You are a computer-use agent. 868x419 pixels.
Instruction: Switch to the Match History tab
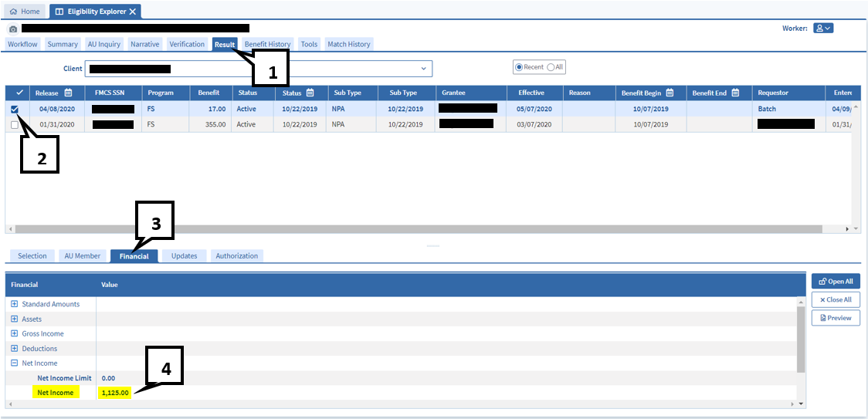pyautogui.click(x=349, y=44)
